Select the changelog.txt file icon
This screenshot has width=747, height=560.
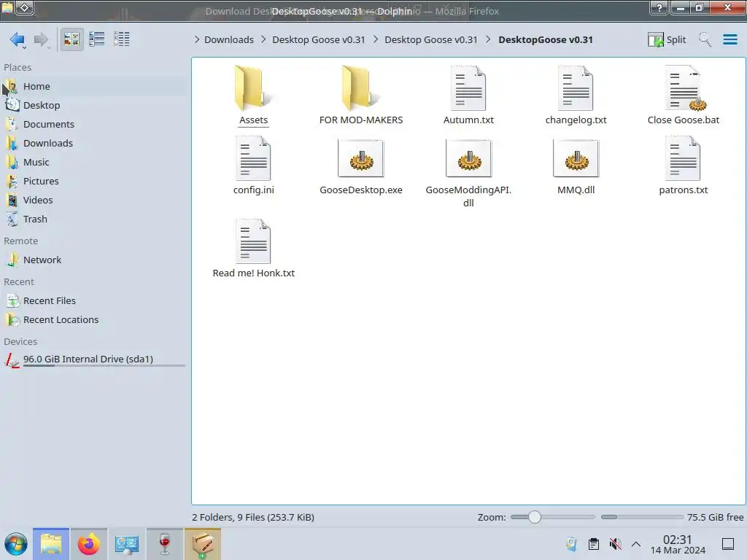[x=576, y=88]
